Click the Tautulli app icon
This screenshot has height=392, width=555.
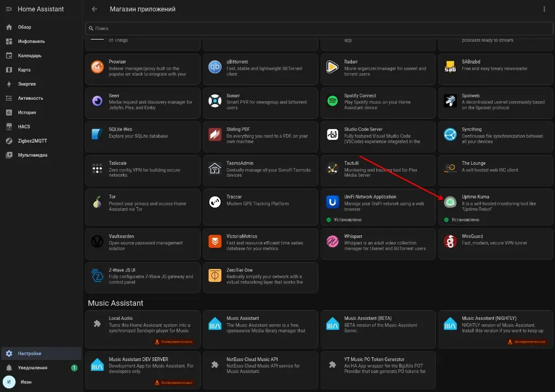(332, 169)
